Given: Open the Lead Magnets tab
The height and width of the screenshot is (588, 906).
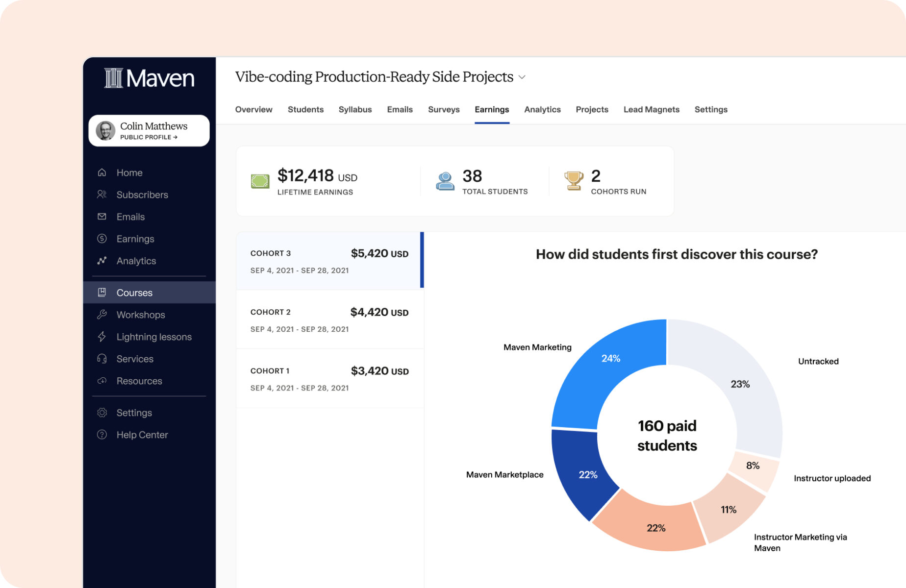Looking at the screenshot, I should click(651, 109).
